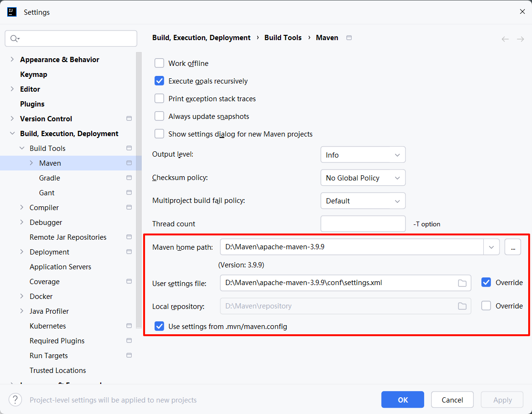Select Gant in the settings tree
Image resolution: width=532 pixels, height=414 pixels.
pyautogui.click(x=47, y=193)
